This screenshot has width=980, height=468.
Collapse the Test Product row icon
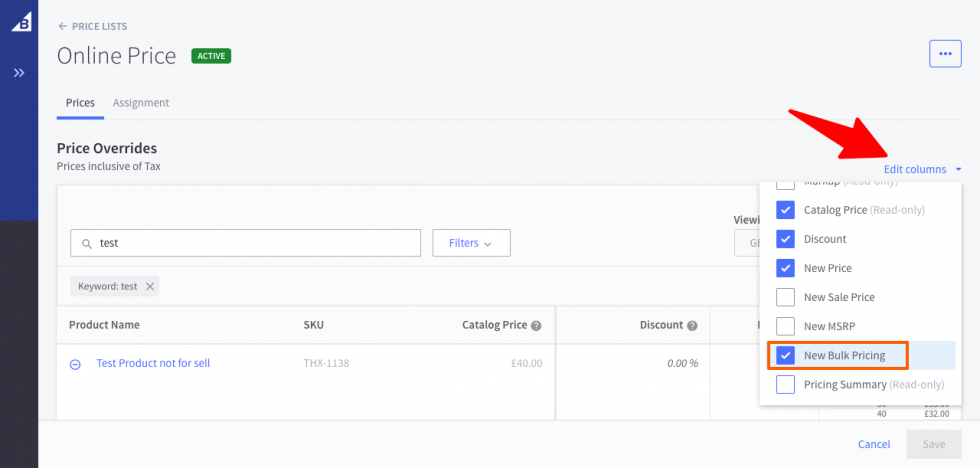tap(75, 364)
